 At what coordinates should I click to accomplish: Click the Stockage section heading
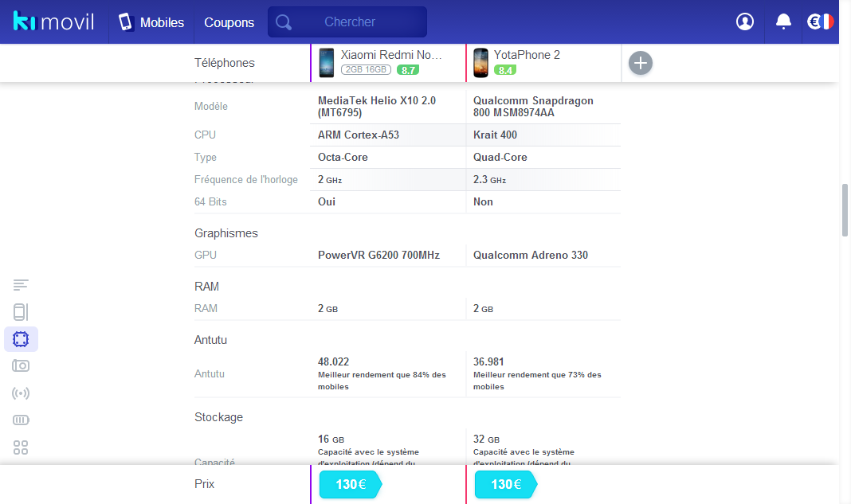coord(218,417)
